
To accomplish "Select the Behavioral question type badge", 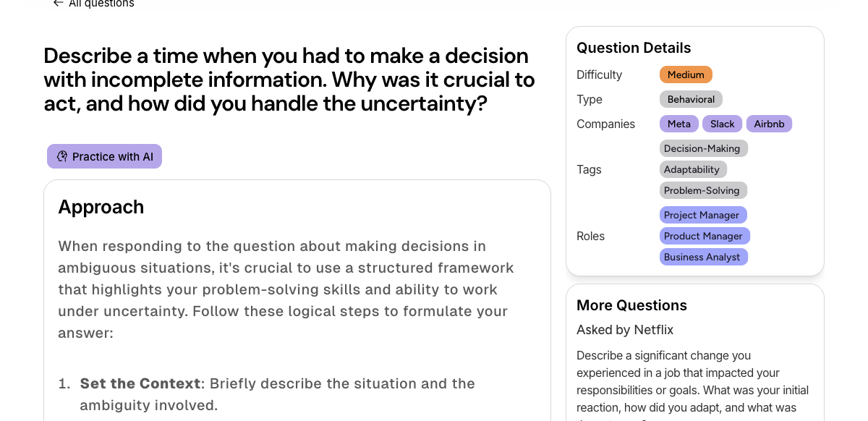I will click(x=691, y=99).
